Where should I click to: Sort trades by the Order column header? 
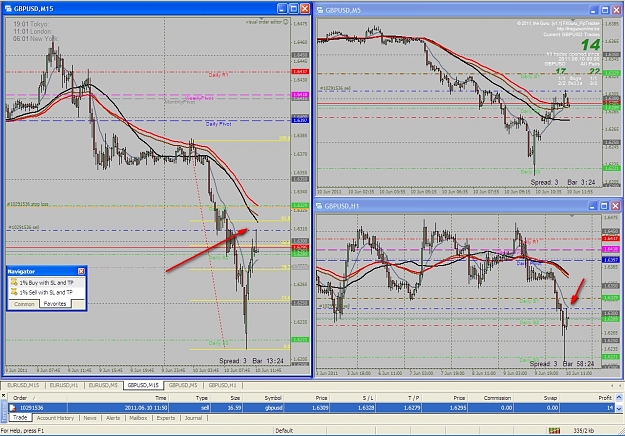pyautogui.click(x=37, y=398)
